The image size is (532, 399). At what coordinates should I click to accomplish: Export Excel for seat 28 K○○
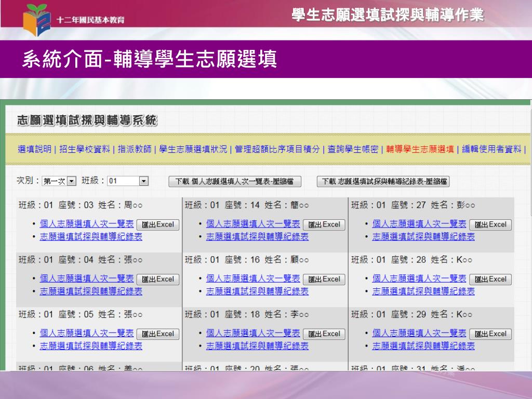point(490,279)
